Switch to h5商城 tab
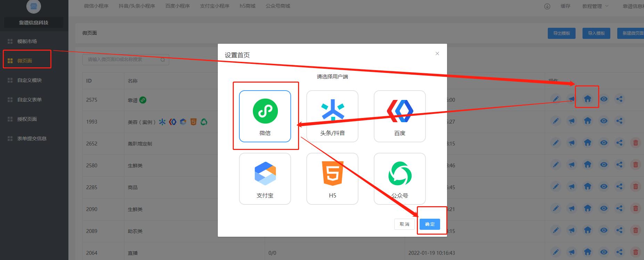 (x=247, y=6)
